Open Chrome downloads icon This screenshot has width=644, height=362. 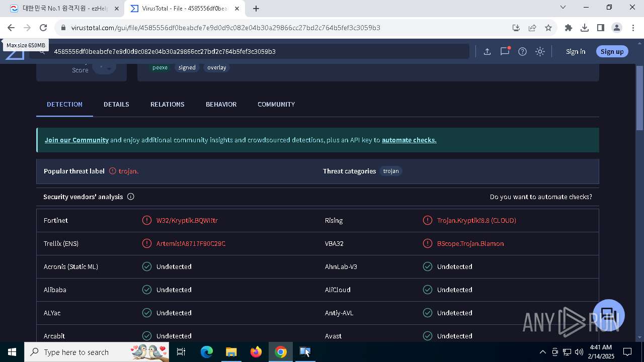coord(585,28)
